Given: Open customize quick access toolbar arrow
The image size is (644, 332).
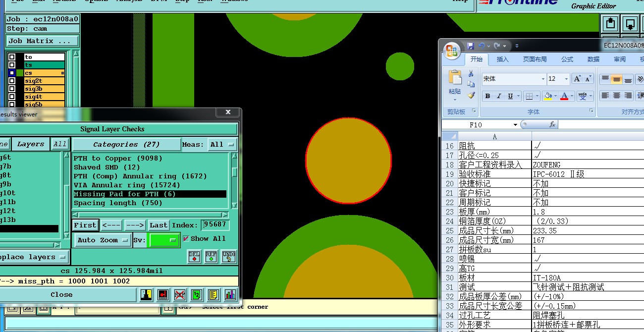Looking at the screenshot, I should point(517,46).
